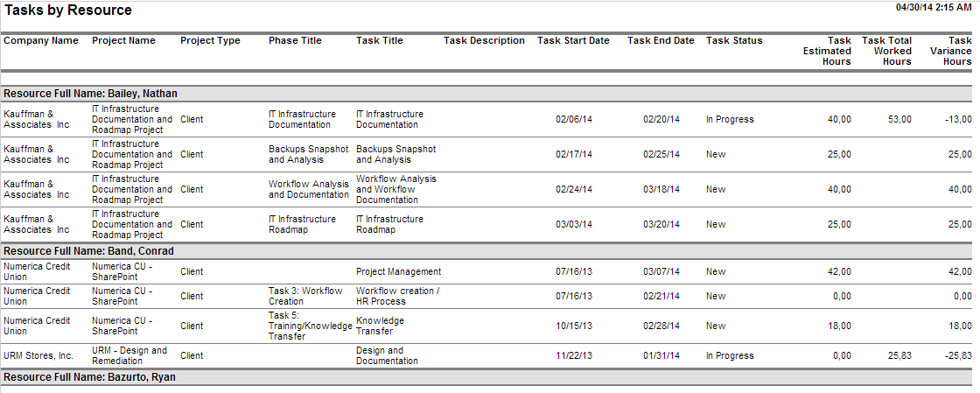Select the Project Management task cell
This screenshot has width=980, height=393.
point(399,272)
